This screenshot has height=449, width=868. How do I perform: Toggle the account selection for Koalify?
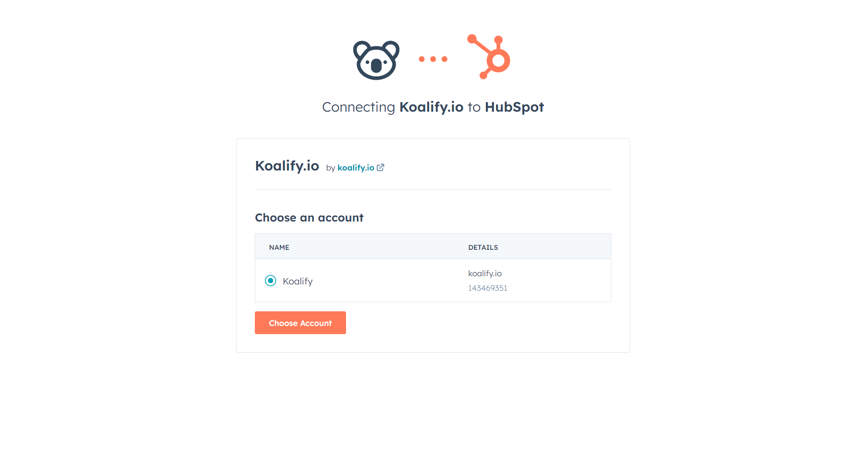(270, 280)
